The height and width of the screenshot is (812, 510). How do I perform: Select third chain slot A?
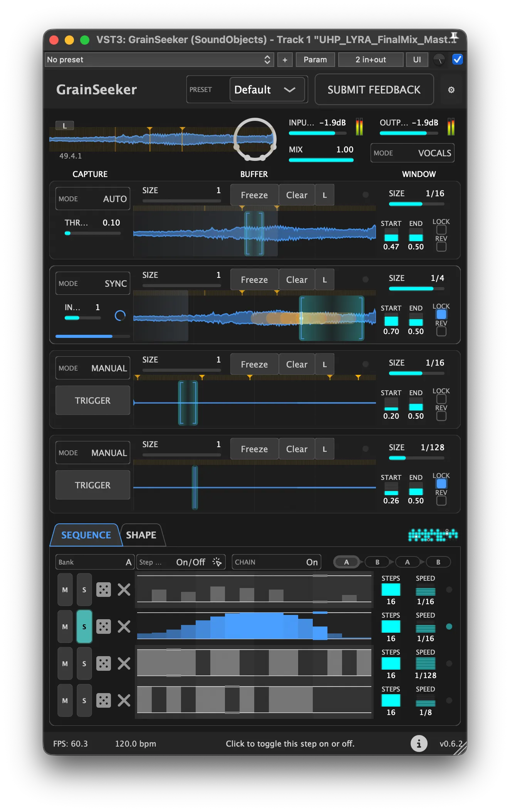pyautogui.click(x=408, y=562)
